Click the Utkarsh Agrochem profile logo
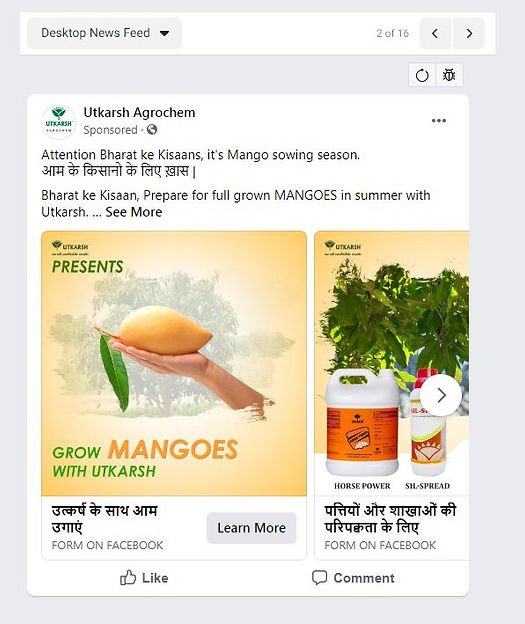The image size is (525, 624). pos(59,122)
